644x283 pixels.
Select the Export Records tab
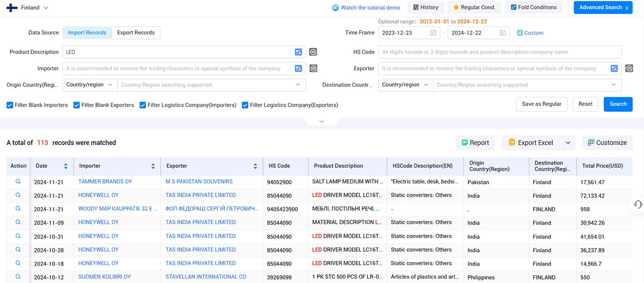[136, 33]
